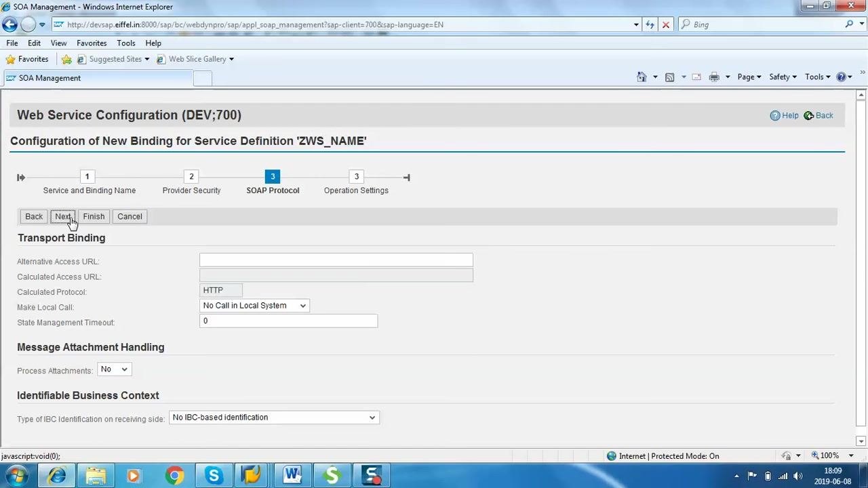Click the Home icon in command bar
Screen dimensions: 868x488
(642, 77)
